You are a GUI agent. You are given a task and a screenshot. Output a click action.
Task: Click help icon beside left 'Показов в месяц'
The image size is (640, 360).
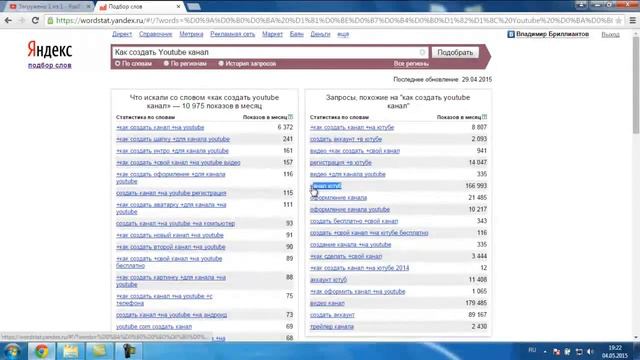[291, 117]
